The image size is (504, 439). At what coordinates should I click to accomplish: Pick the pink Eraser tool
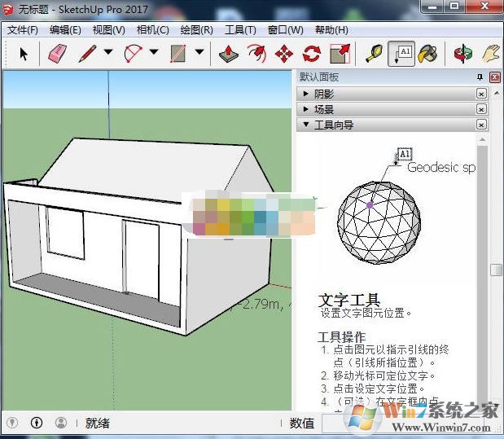click(x=57, y=54)
